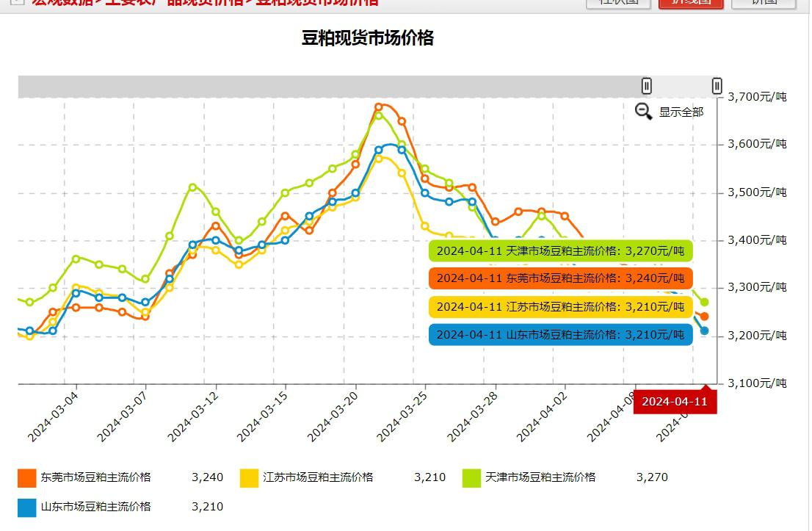
Task: Click the filled orange end point on 04-11
Action: (704, 317)
